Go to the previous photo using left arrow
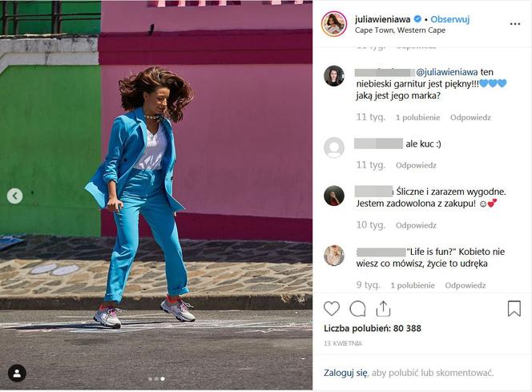This screenshot has width=532, height=392. coord(15,196)
